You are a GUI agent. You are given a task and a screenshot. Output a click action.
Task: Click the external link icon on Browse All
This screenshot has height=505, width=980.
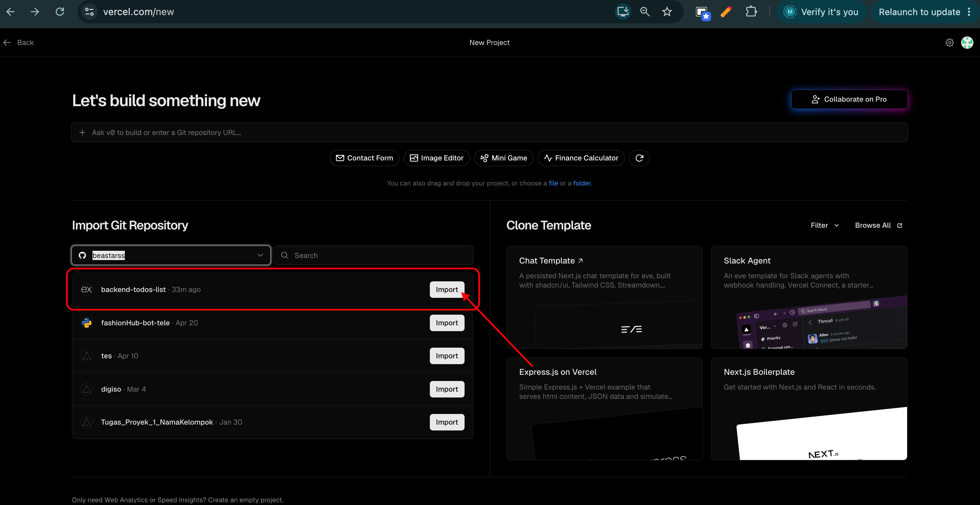(900, 225)
